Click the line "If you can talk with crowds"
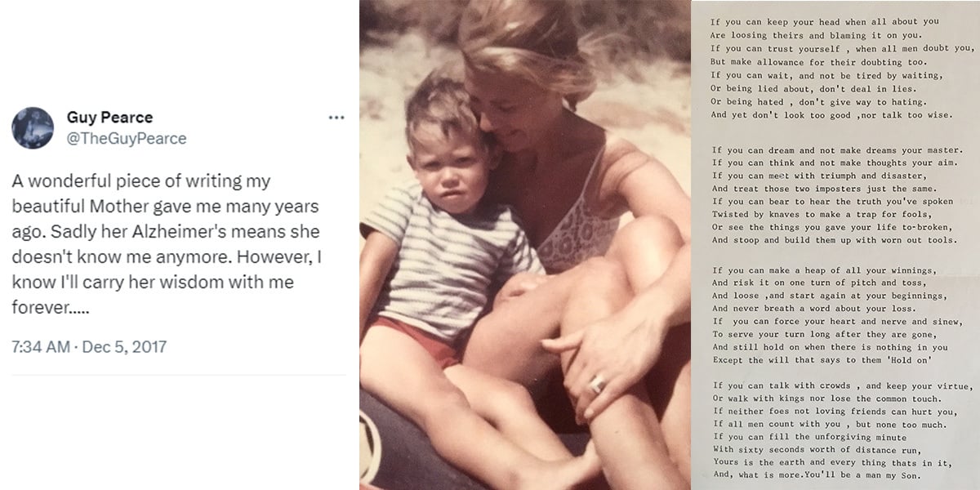 click(841, 385)
